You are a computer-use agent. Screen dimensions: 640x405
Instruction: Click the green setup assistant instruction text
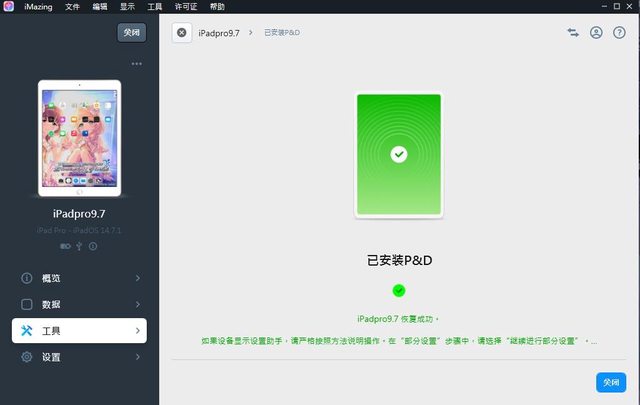pyautogui.click(x=399, y=341)
